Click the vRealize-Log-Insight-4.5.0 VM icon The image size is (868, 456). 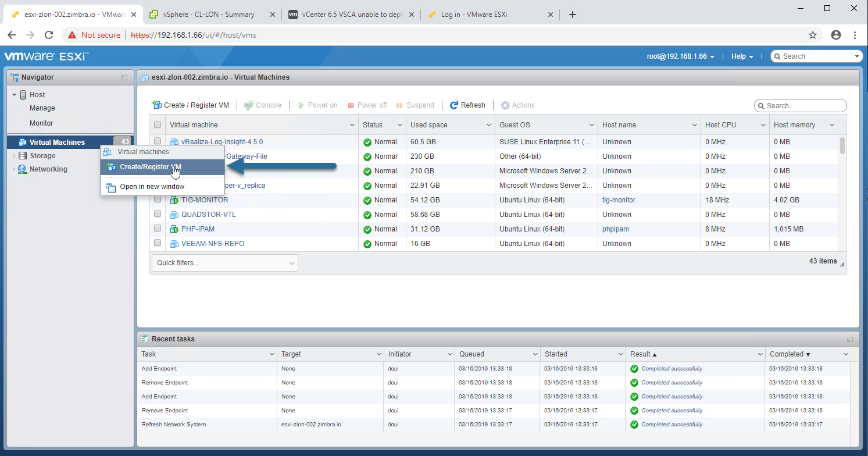174,142
